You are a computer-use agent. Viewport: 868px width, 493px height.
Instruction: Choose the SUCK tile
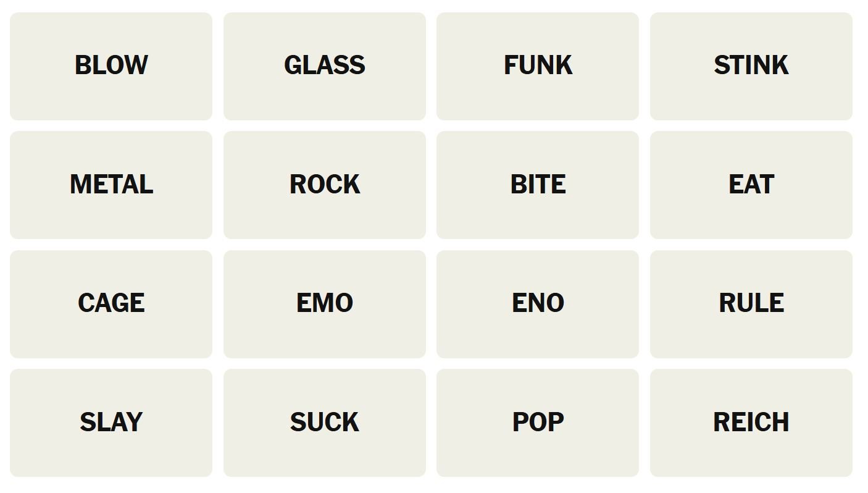coord(324,423)
